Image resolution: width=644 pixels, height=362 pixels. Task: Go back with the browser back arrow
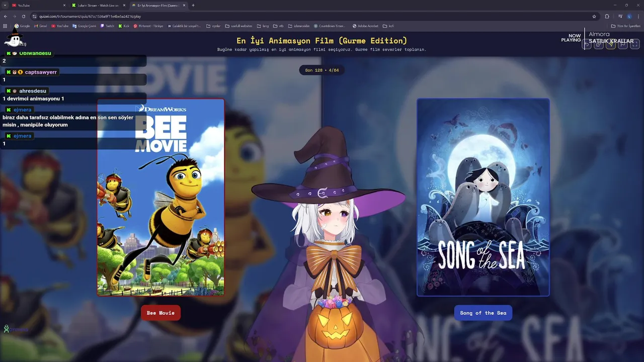6,16
